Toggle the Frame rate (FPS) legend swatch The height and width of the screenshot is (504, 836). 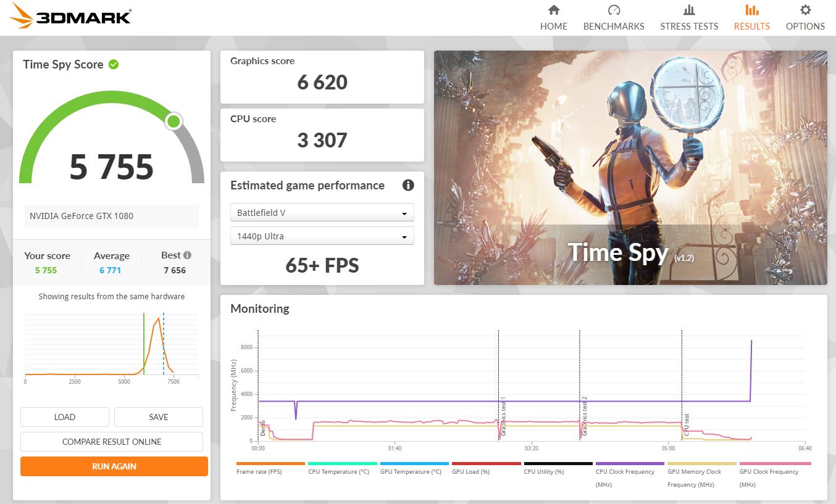[271, 463]
